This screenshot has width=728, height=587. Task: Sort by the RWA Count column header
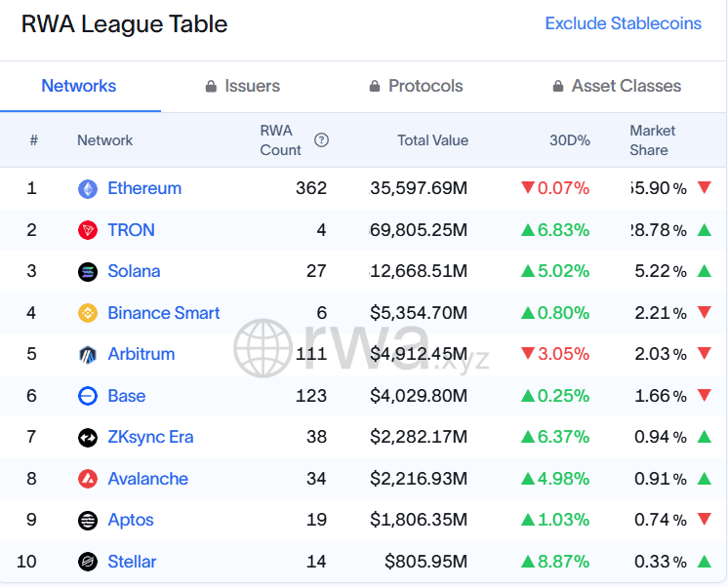[280, 140]
